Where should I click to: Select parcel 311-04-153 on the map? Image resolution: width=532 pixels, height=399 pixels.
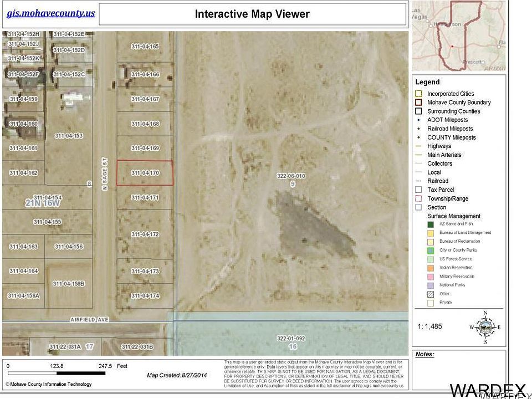point(69,136)
